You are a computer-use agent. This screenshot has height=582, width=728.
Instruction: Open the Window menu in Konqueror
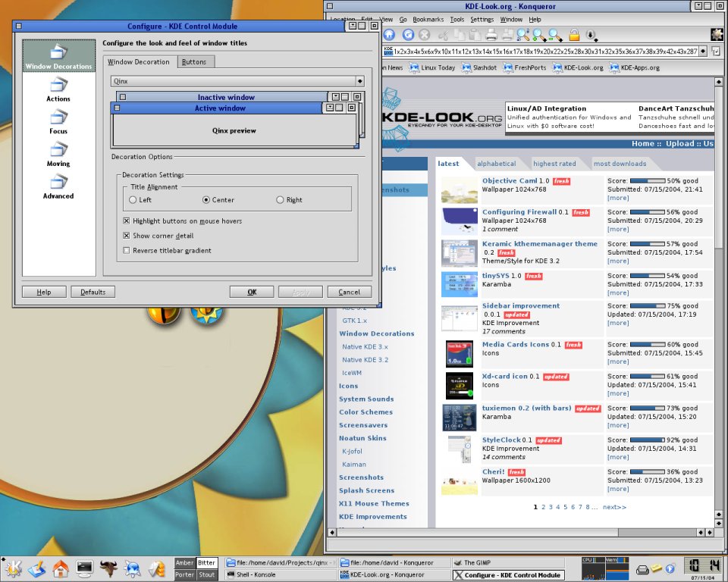511,20
